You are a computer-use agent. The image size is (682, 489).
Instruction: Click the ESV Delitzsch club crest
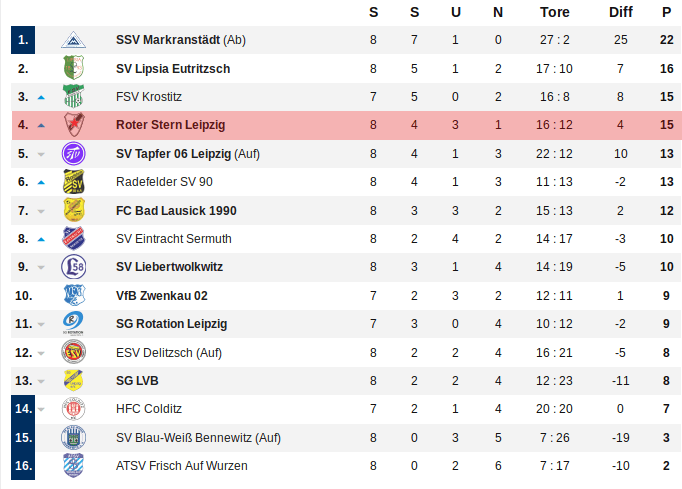tap(74, 352)
